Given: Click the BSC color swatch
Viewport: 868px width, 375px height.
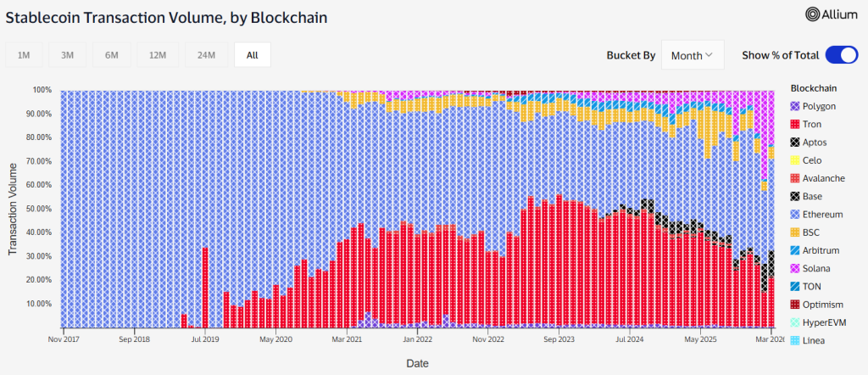Looking at the screenshot, I should (x=795, y=232).
